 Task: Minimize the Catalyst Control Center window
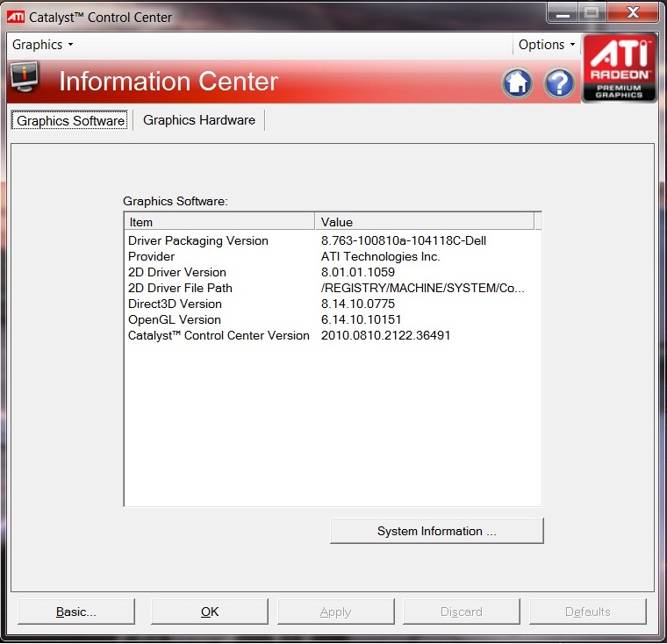(563, 13)
